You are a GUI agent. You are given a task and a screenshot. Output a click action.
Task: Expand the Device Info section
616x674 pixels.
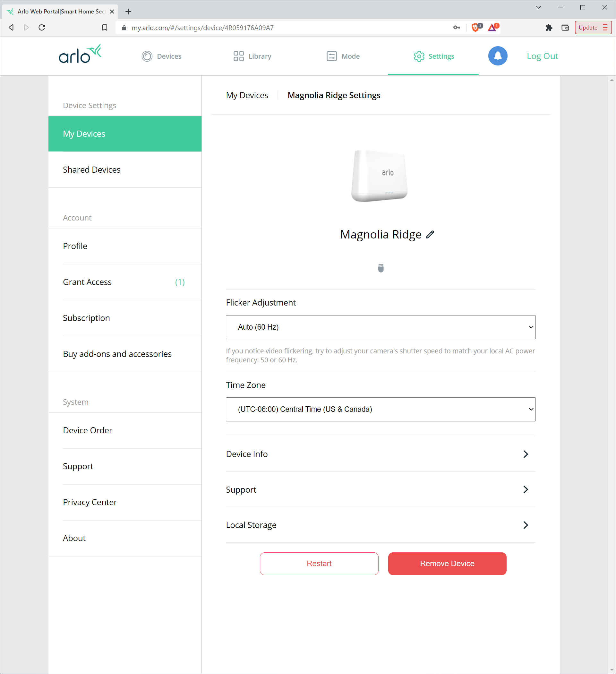381,454
